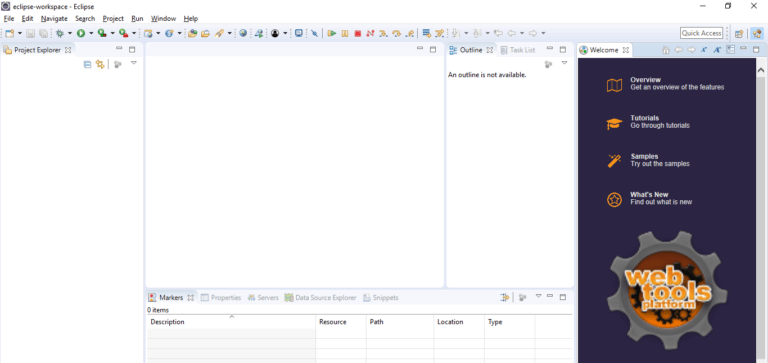Click the red Terminate stop icon
The width and height of the screenshot is (768, 363).
(x=358, y=33)
